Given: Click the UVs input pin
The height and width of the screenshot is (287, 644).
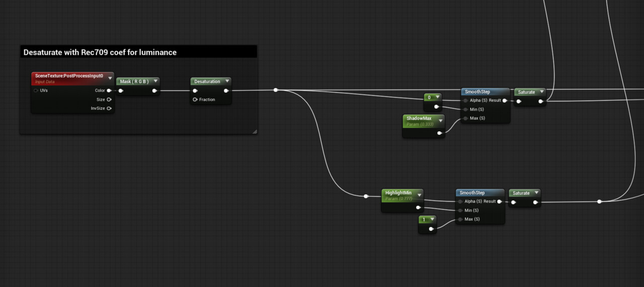Looking at the screenshot, I should [36, 91].
